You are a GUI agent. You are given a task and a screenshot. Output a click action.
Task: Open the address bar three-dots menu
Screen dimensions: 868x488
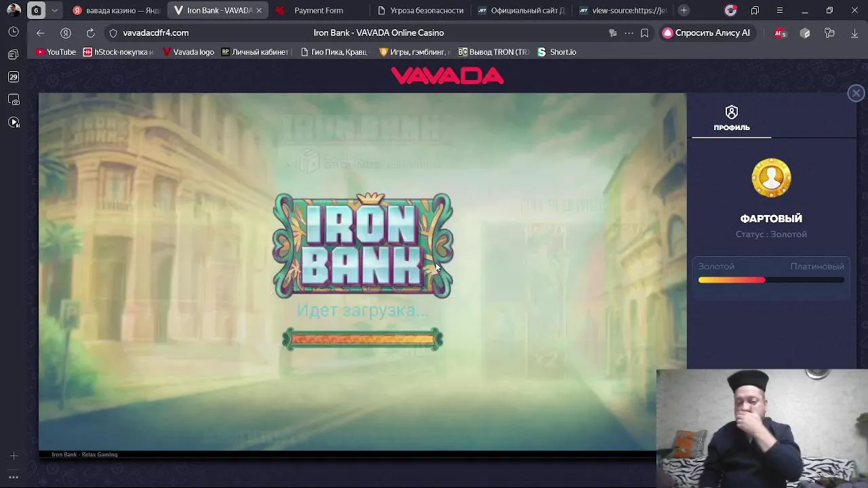click(629, 33)
